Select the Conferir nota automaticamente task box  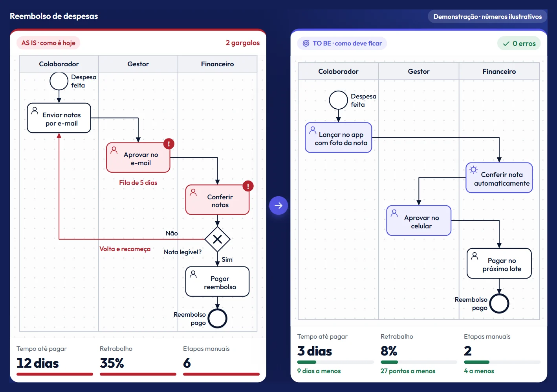499,178
